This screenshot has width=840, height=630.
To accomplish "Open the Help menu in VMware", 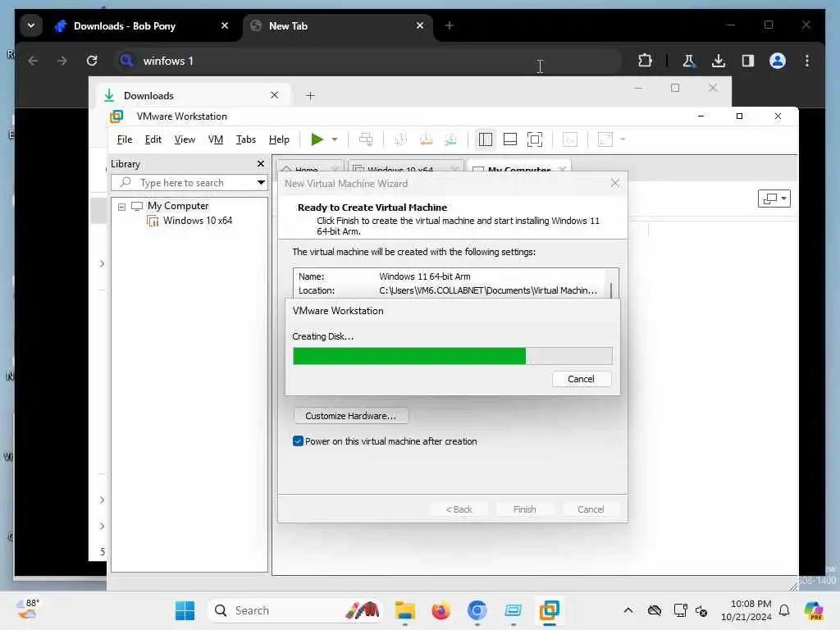I will click(279, 139).
